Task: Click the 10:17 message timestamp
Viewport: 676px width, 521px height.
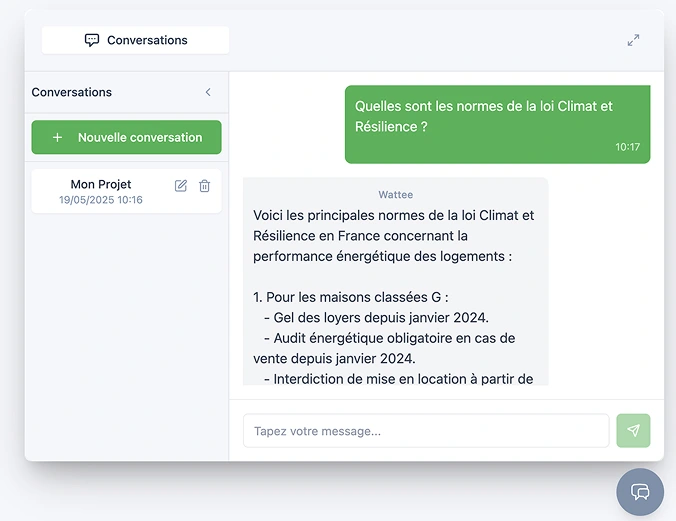Action: [x=627, y=147]
